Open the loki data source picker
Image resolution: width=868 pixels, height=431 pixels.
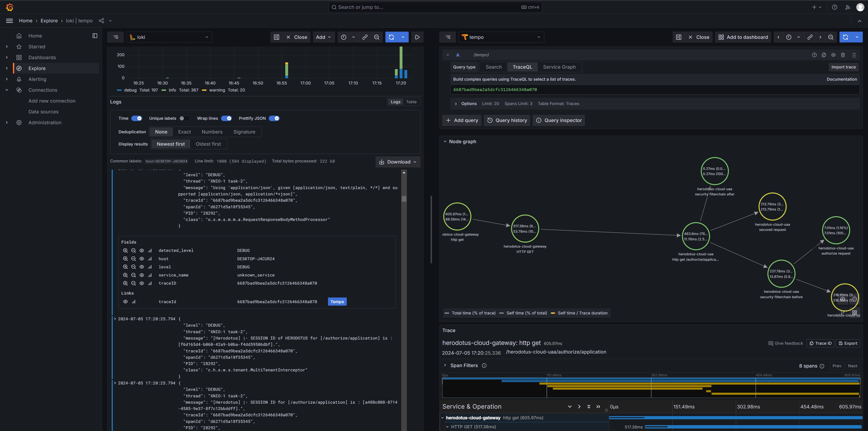tap(169, 37)
